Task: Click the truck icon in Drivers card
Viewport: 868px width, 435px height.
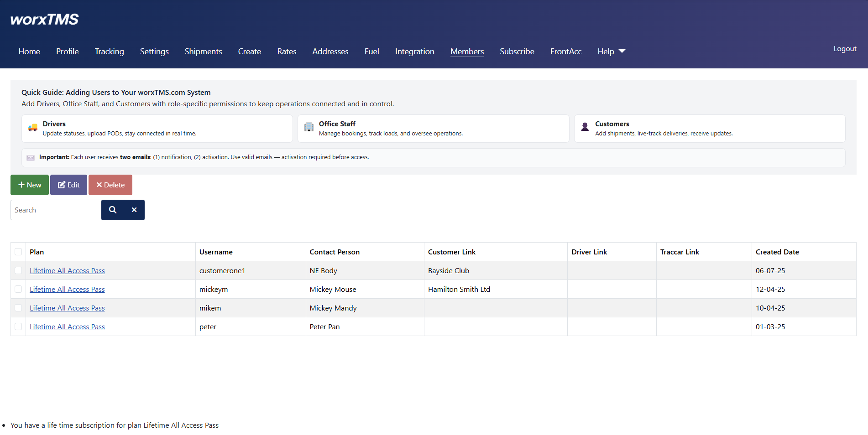Action: coord(32,128)
